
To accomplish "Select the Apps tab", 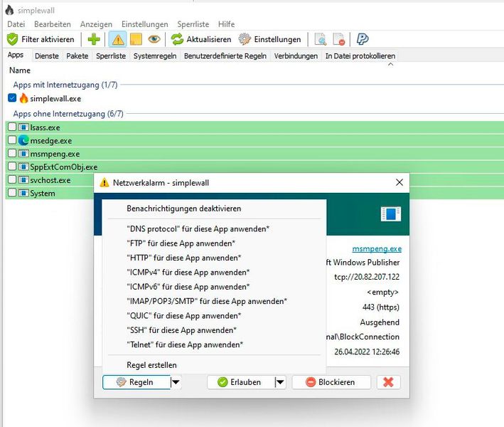I will pos(16,55).
